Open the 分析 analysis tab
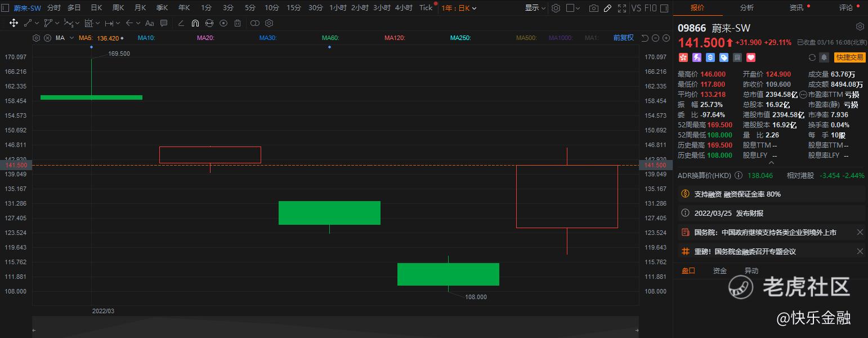Image resolution: width=868 pixels, height=338 pixels. tap(746, 8)
